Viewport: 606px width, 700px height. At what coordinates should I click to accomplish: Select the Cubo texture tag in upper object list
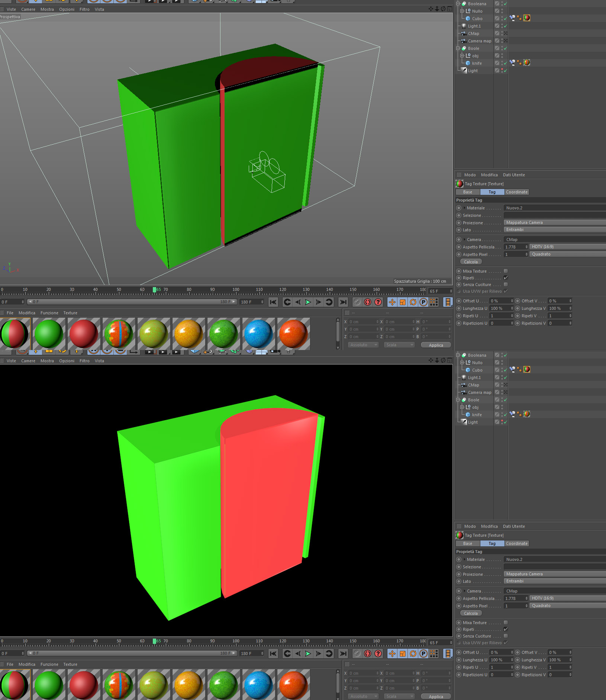click(x=527, y=18)
